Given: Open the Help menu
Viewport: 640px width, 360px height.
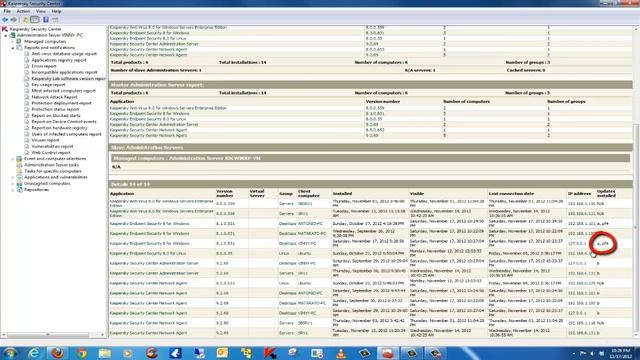Looking at the screenshot, I should click(x=56, y=11).
